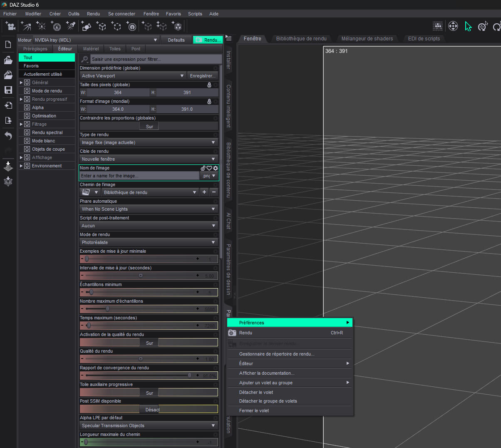Image resolution: width=501 pixels, height=448 pixels.
Task: Click the Enregistrer... button
Action: click(x=203, y=76)
